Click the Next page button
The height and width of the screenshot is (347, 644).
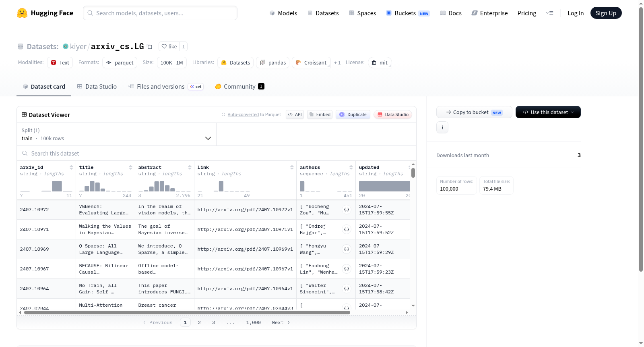[281, 322]
